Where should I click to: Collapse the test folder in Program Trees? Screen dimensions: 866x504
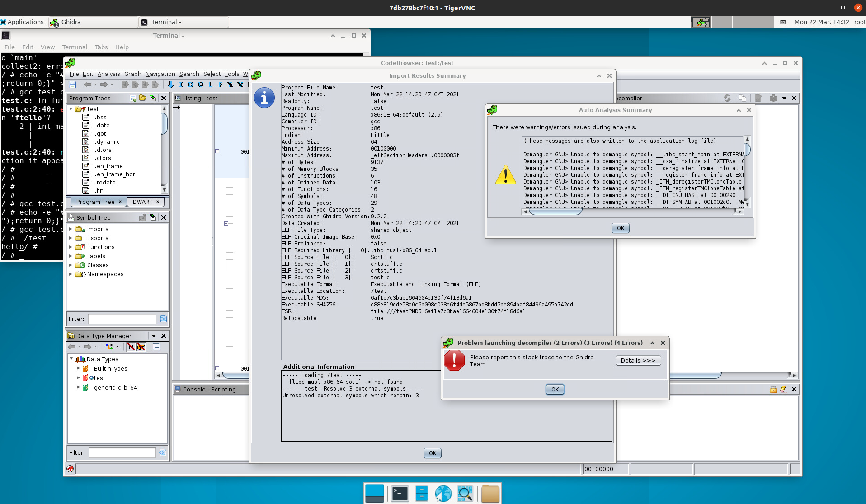click(x=71, y=109)
